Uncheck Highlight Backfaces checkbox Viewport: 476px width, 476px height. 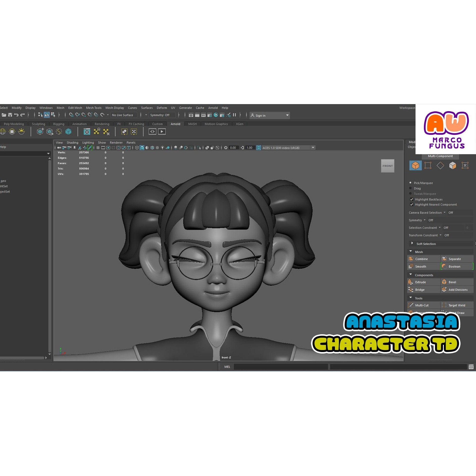point(412,199)
